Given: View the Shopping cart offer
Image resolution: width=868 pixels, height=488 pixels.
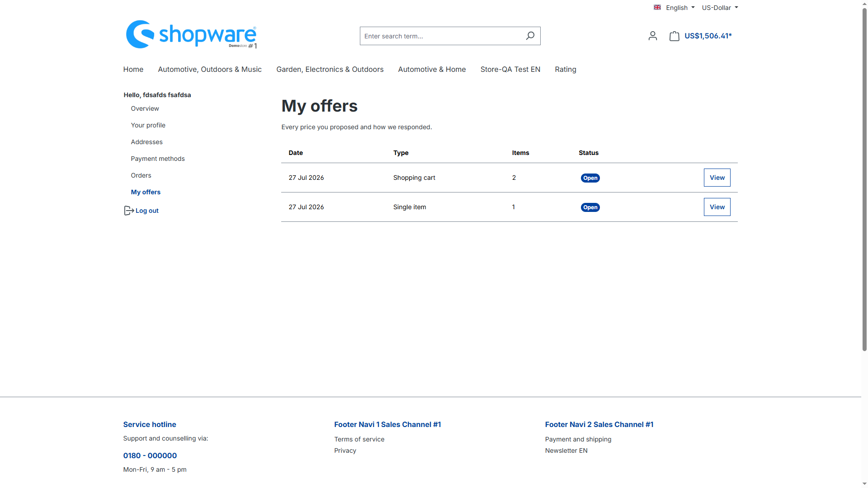Looking at the screenshot, I should 717,178.
